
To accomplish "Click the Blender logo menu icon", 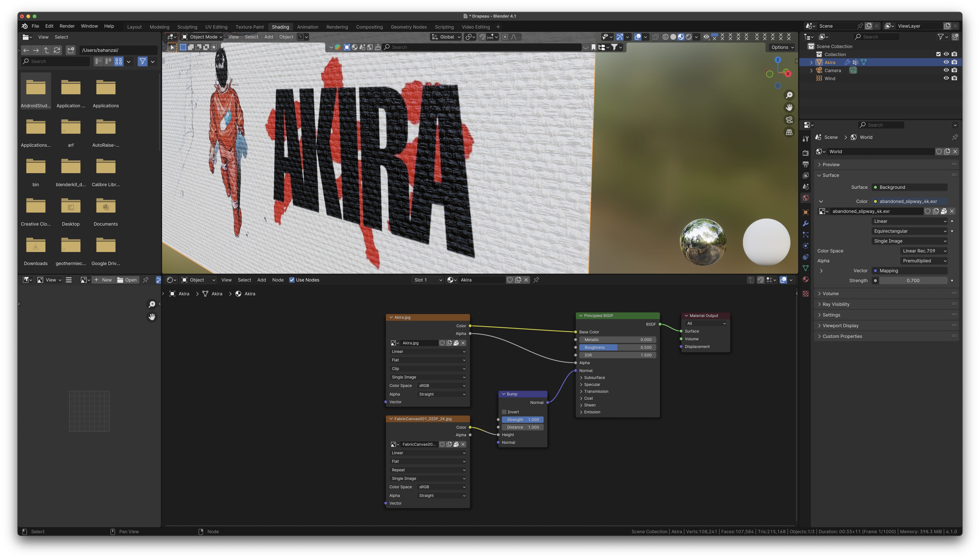I will (24, 26).
